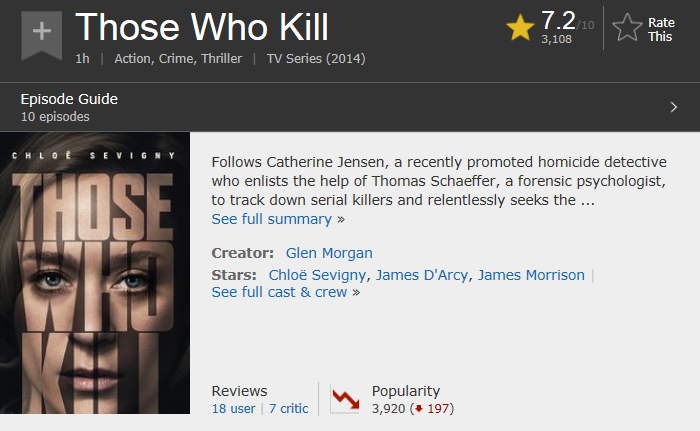Click the Those Who Kill poster image
700x431 pixels.
pos(95,273)
